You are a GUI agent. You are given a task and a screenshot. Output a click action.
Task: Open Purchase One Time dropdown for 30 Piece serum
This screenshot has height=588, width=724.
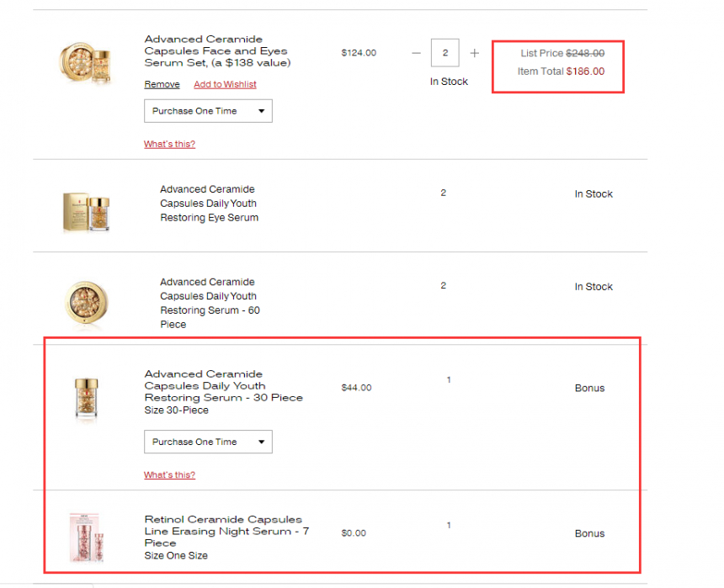click(208, 442)
